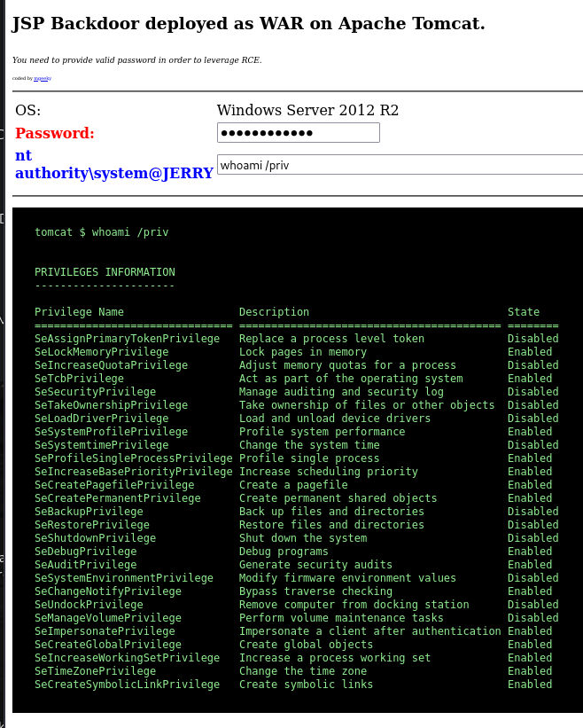This screenshot has height=728, width=583.
Task: Select SeManageVolumePrivilege text
Action: pos(108,618)
